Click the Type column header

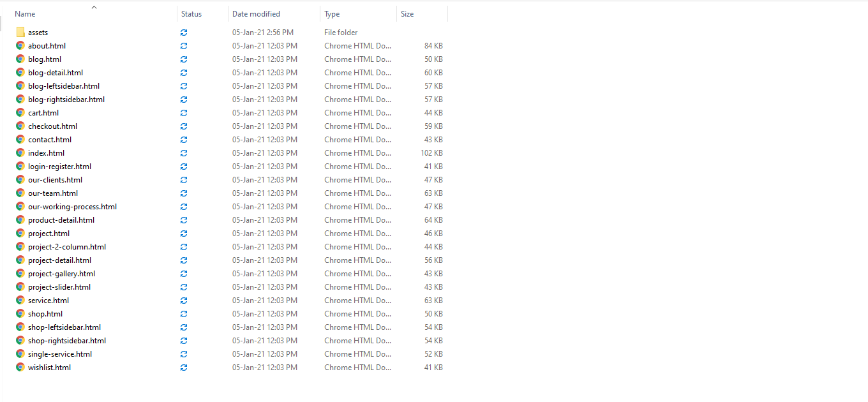click(x=332, y=14)
